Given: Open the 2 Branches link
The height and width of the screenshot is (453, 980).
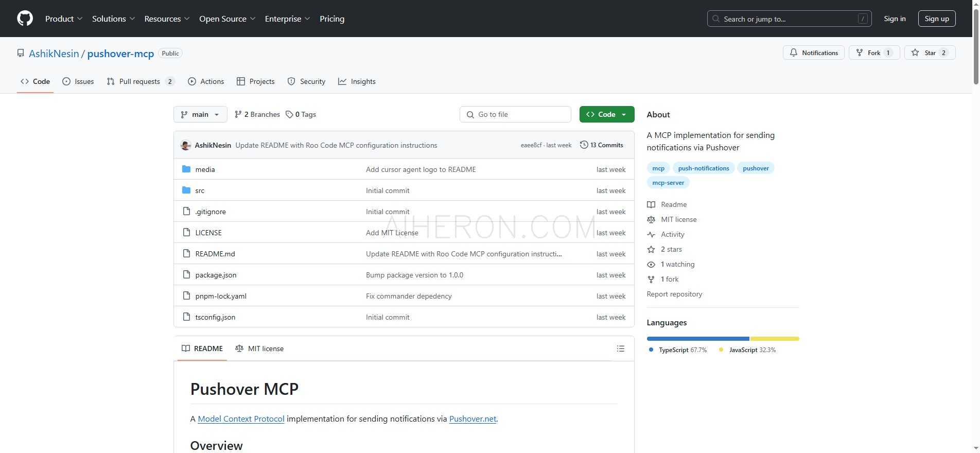Looking at the screenshot, I should point(257,114).
